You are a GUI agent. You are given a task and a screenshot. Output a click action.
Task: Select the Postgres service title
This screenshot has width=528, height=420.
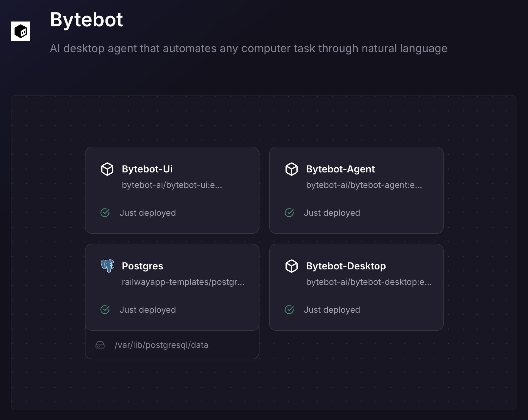(x=142, y=266)
